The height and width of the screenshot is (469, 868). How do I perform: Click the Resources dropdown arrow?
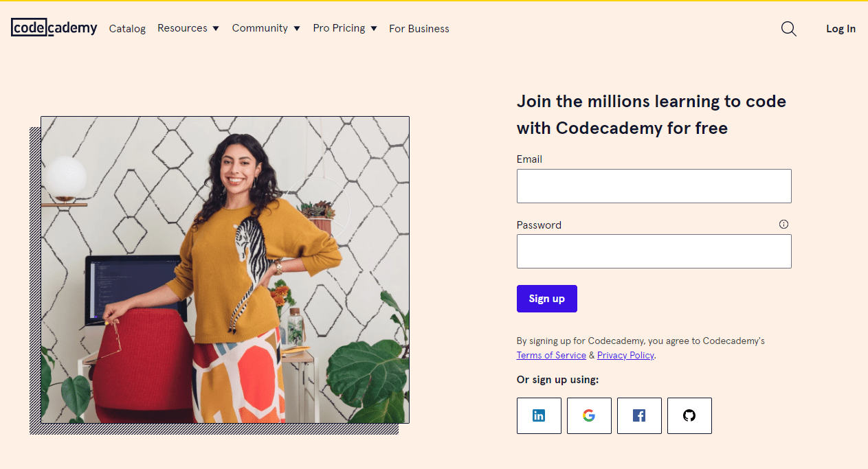215,28
